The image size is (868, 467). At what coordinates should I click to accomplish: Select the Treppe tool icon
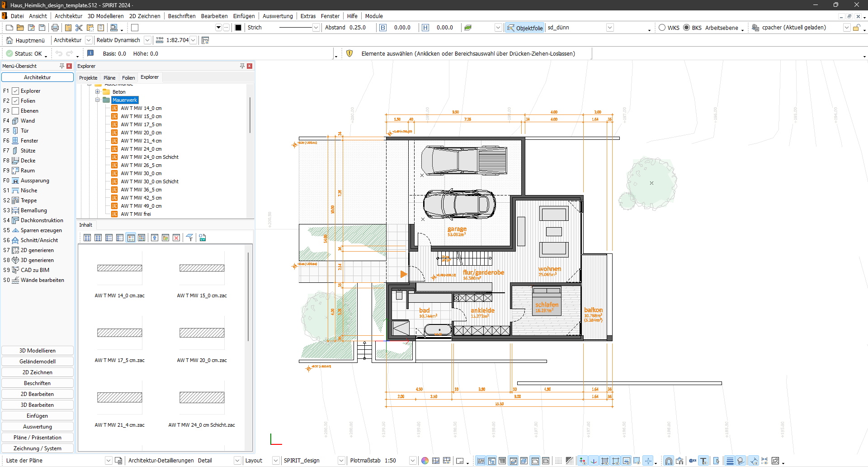(15, 200)
